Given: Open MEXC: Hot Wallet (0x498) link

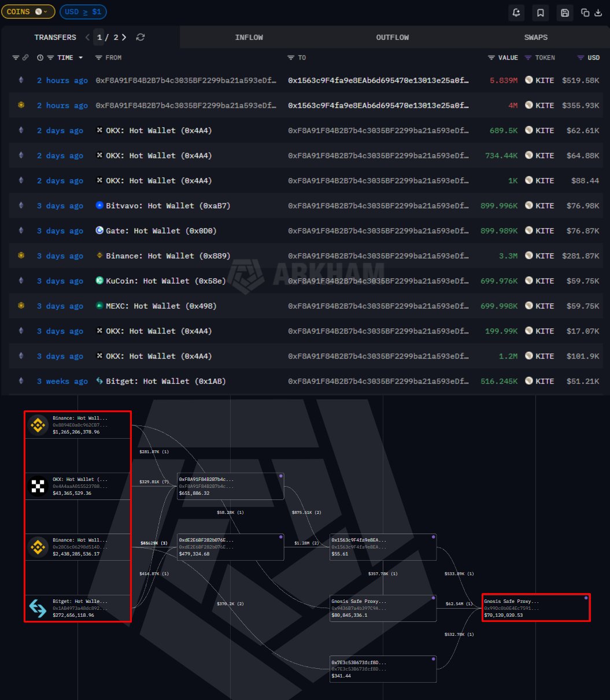Looking at the screenshot, I should pyautogui.click(x=161, y=306).
